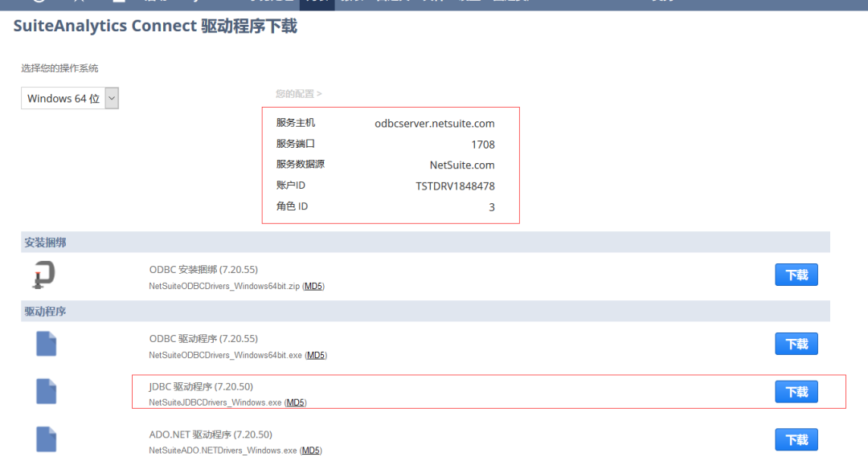Image resolution: width=868 pixels, height=461 pixels.
Task: Click the 您的配置 > link
Action: [x=299, y=94]
